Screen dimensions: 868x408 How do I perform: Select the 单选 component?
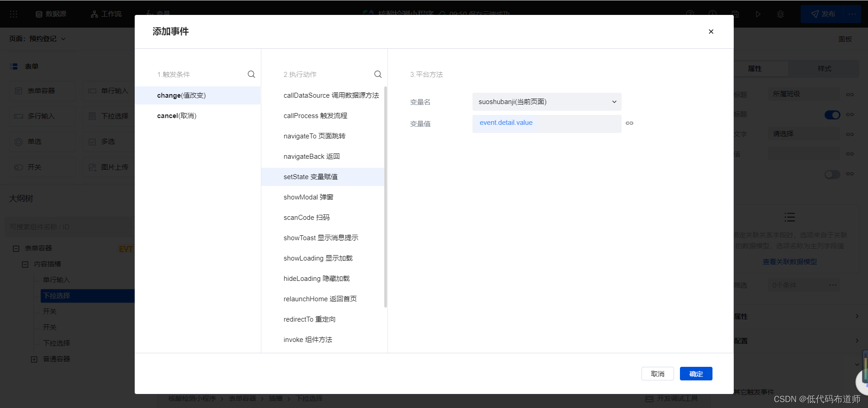click(x=42, y=142)
